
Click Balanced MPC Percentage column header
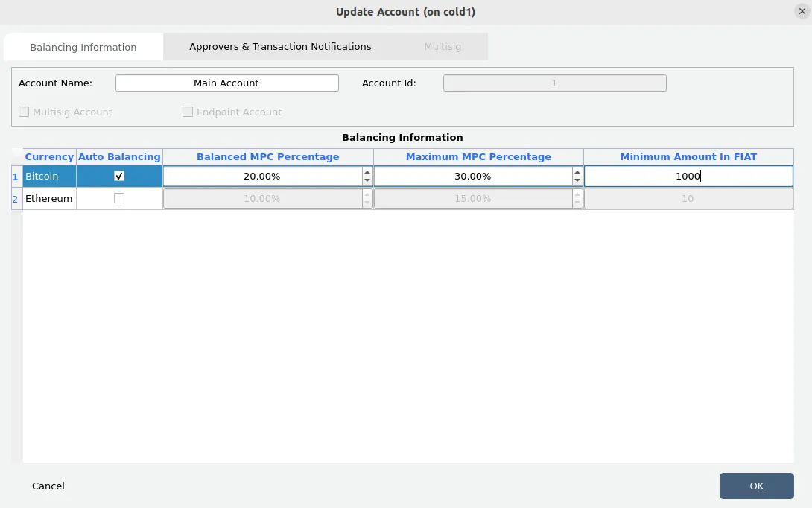(267, 157)
